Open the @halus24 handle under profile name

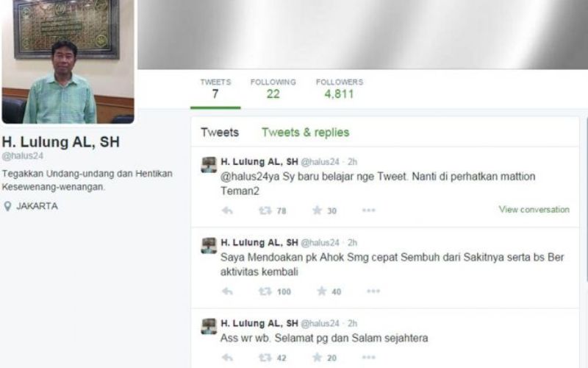(x=23, y=156)
